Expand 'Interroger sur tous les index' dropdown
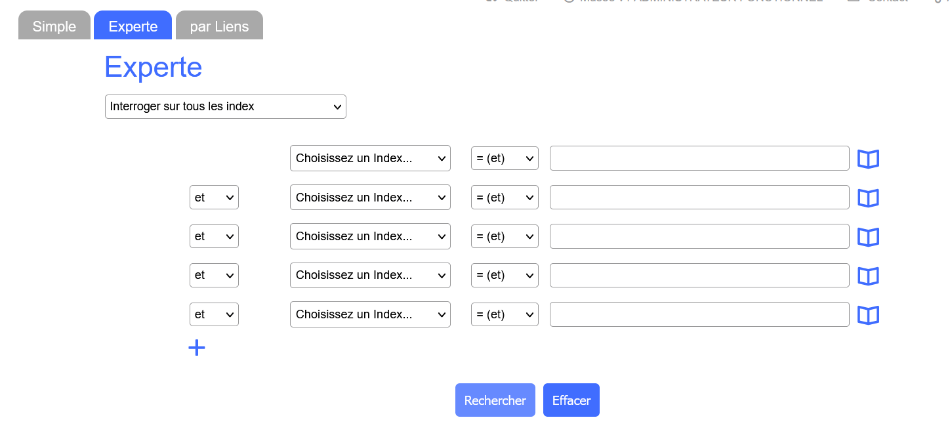 [225, 106]
